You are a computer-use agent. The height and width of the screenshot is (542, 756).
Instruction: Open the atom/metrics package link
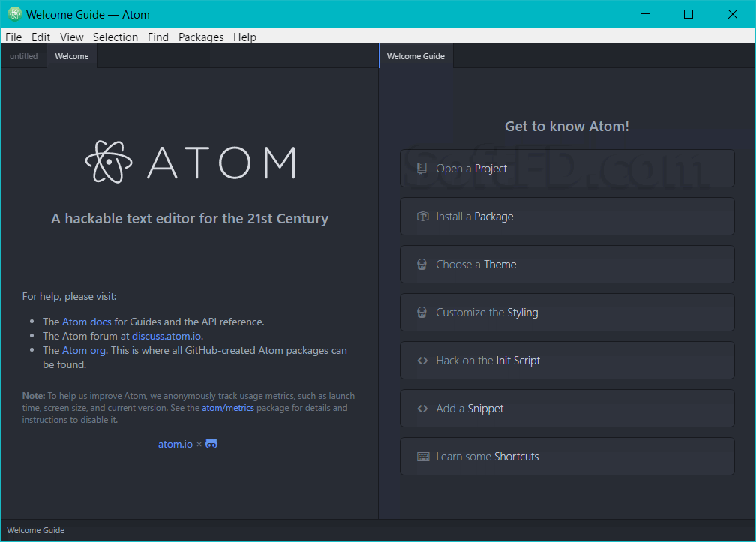pos(227,408)
